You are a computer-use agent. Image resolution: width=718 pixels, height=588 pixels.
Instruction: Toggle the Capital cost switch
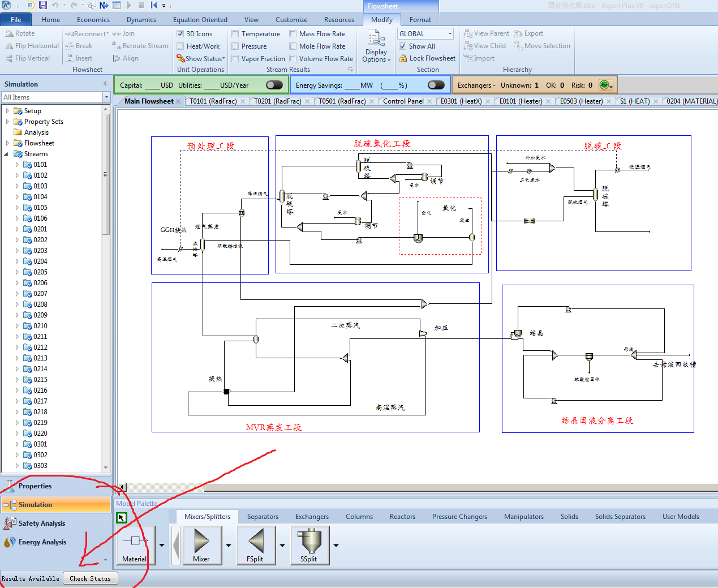pos(274,85)
